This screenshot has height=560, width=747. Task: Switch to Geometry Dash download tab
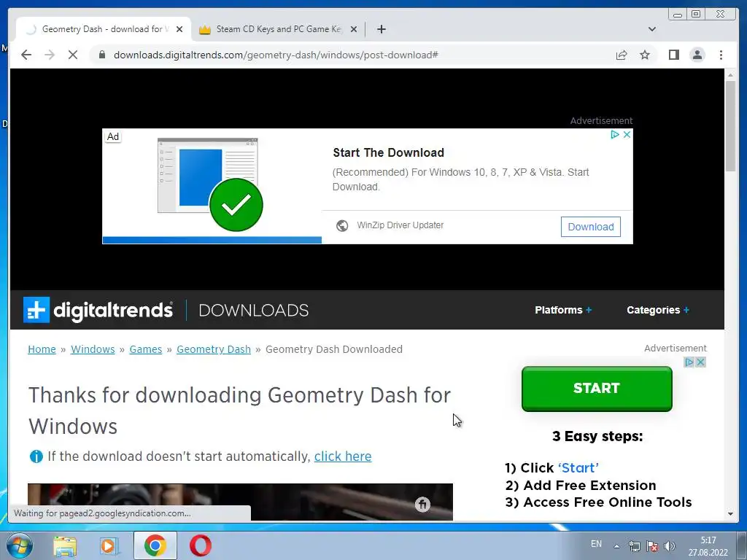click(104, 29)
